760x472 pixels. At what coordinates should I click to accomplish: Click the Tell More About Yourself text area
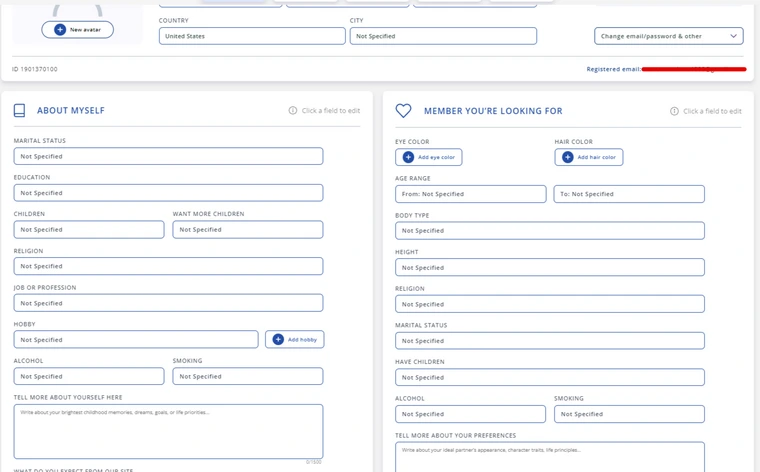[168, 432]
